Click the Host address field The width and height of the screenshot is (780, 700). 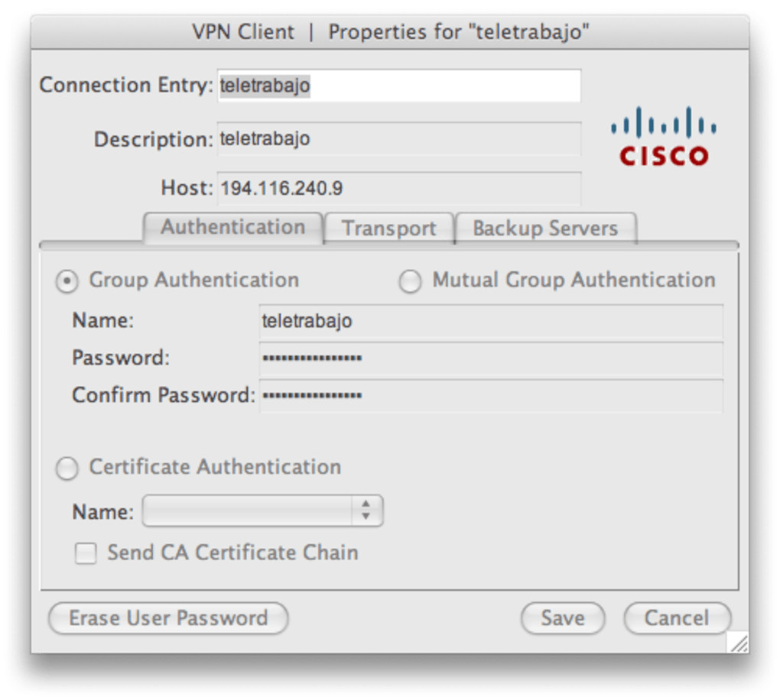point(398,188)
